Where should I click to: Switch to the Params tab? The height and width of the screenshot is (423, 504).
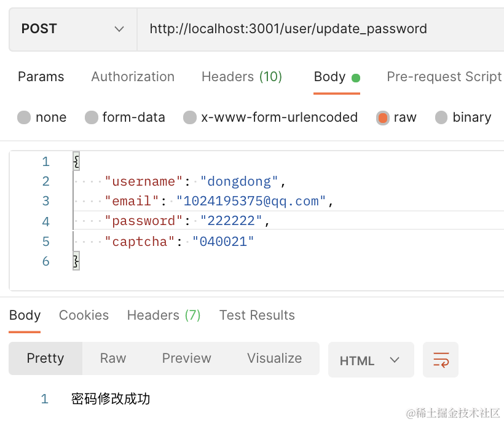point(41,77)
